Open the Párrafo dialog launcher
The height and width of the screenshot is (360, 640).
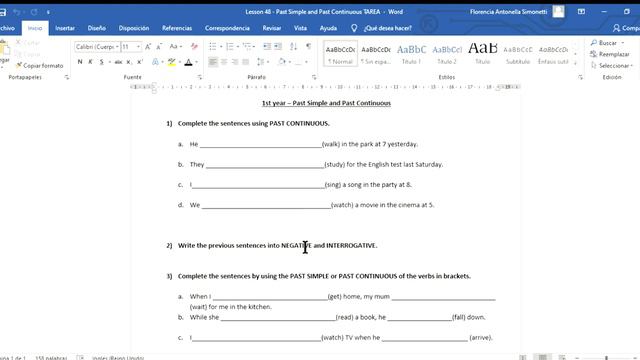pyautogui.click(x=314, y=77)
